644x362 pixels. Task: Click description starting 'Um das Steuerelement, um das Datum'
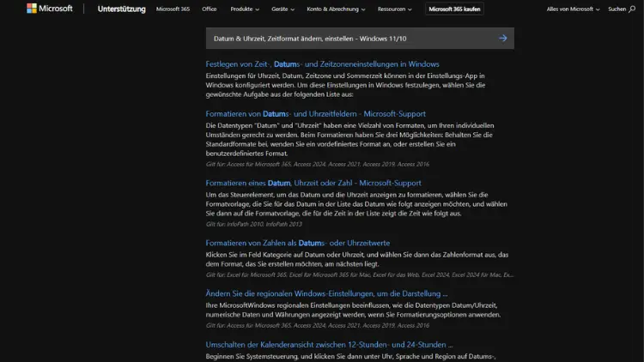pos(356,204)
